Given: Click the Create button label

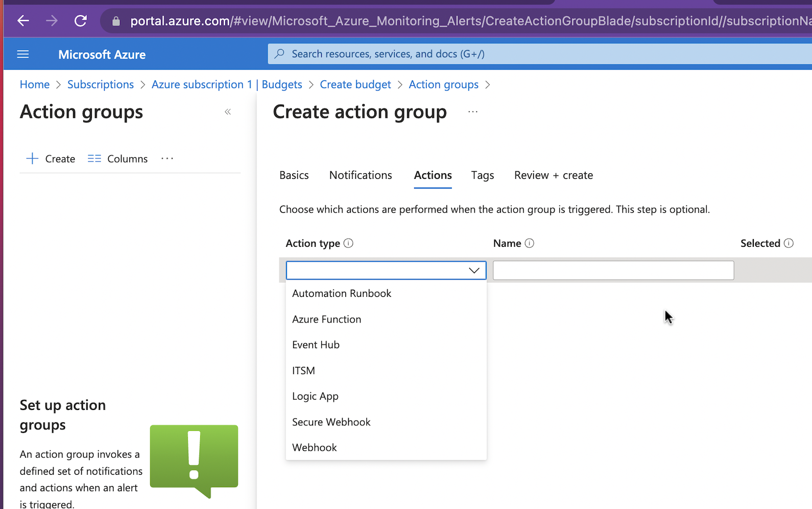Looking at the screenshot, I should (60, 159).
